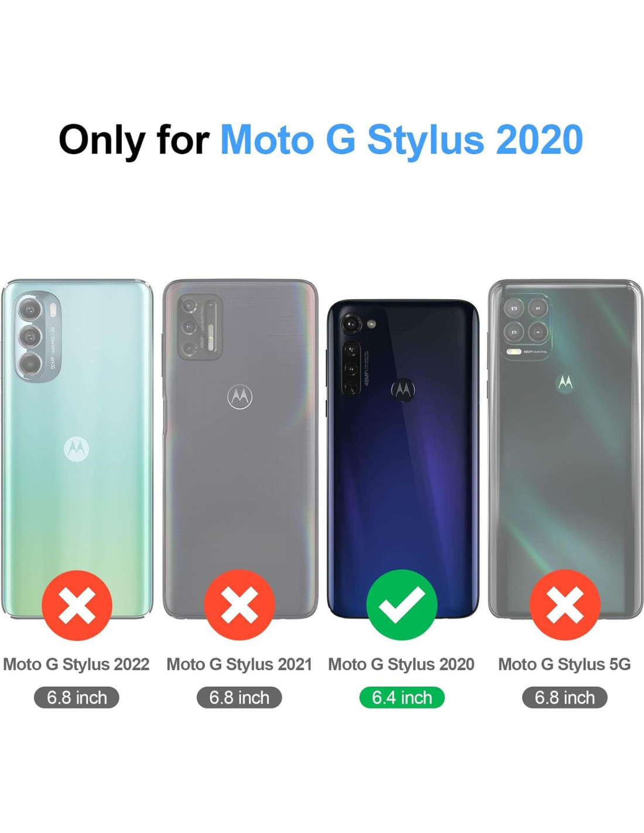The height and width of the screenshot is (833, 644).
Task: Click the Moto G Stylus 5G label
Action: tap(564, 664)
